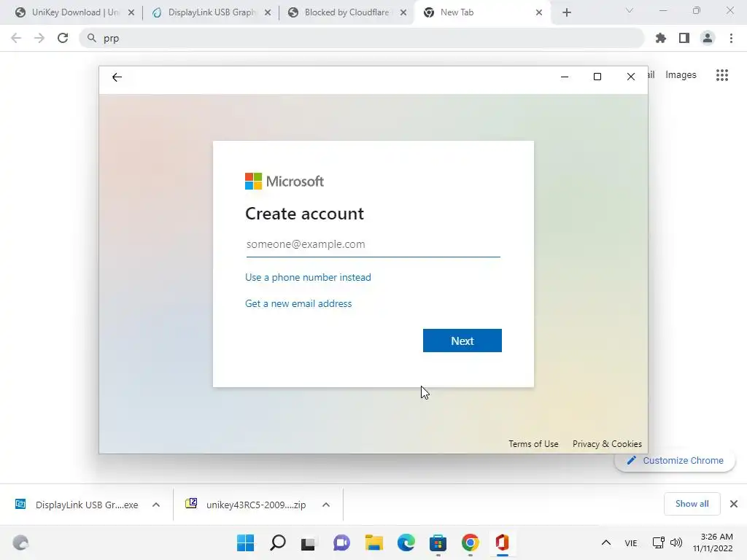Go back using the dialog's back arrow
This screenshot has width=747, height=560.
click(117, 77)
